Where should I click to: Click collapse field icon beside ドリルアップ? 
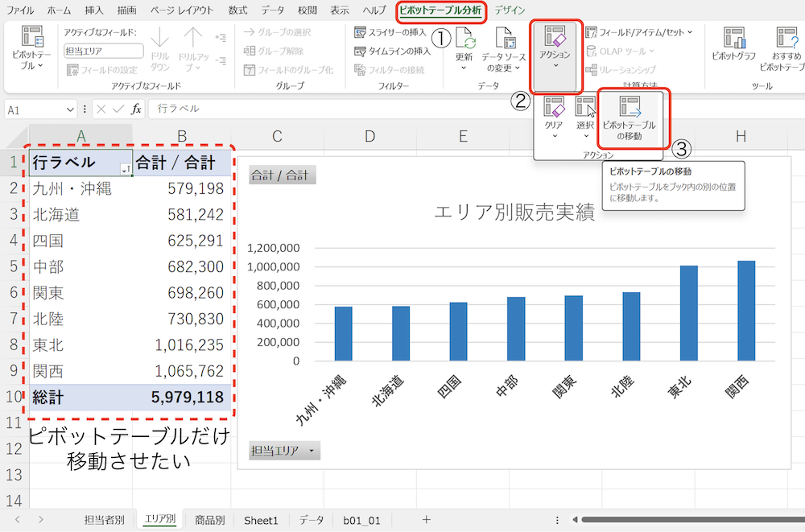(x=221, y=60)
